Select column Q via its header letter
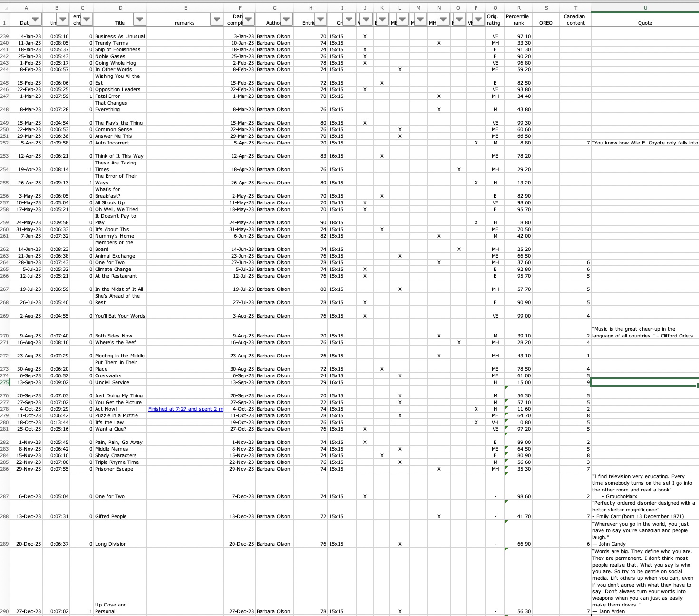This screenshot has height=616, width=699. coord(495,8)
